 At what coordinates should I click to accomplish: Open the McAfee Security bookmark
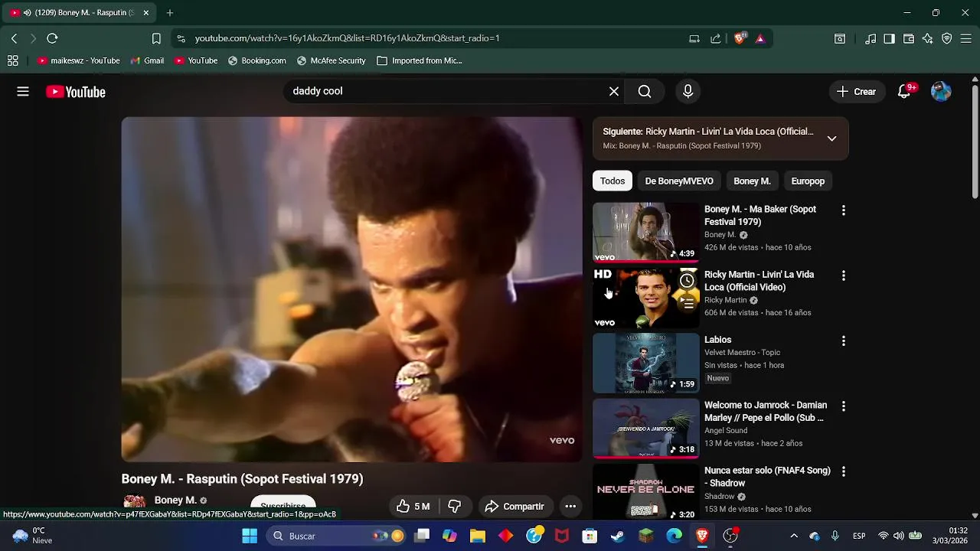click(331, 60)
